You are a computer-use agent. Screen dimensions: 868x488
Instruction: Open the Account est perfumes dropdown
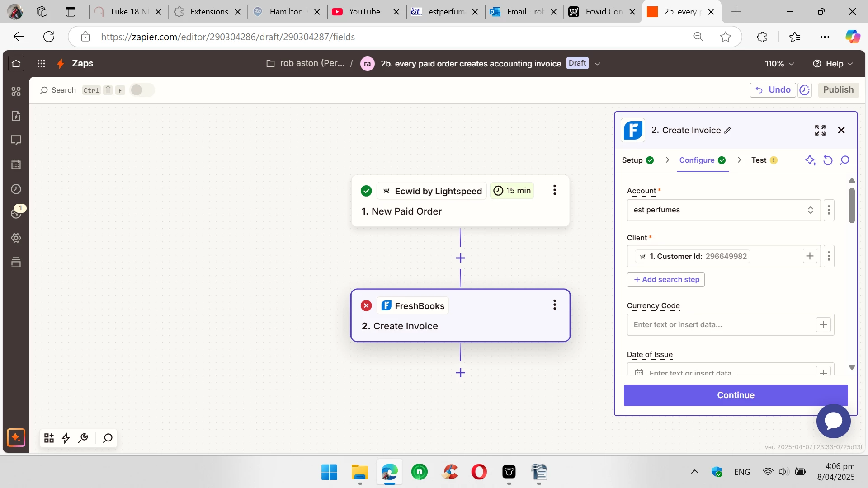pos(723,210)
